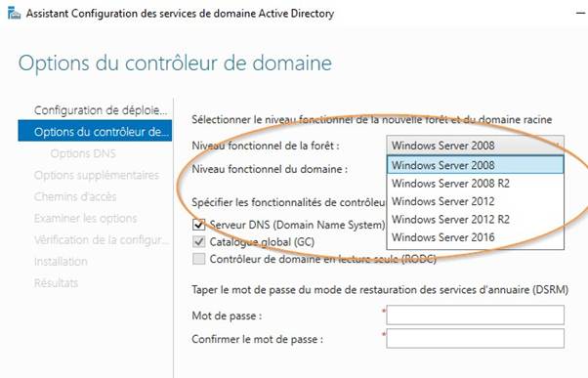
Task: Click the DSRM password instruction text
Action: tap(380, 290)
